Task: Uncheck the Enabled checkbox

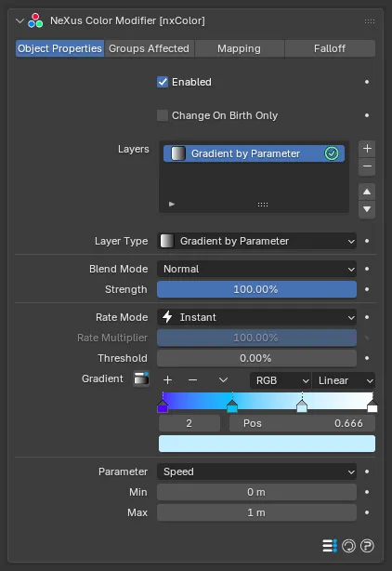Action: pyautogui.click(x=163, y=82)
